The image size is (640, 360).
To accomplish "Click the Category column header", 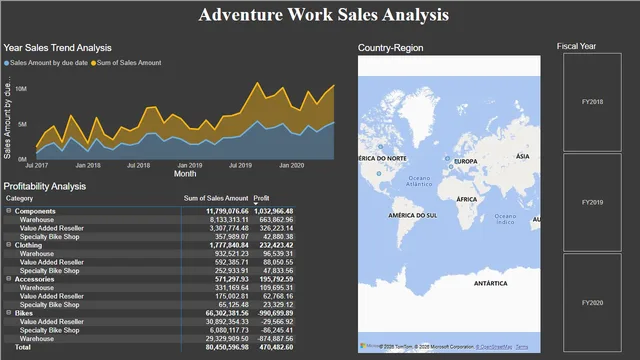I will pos(19,198).
